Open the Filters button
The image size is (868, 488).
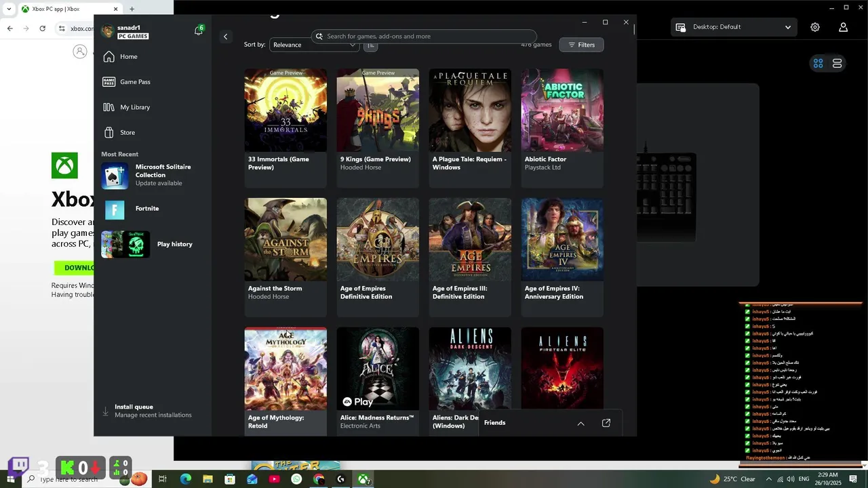581,45
